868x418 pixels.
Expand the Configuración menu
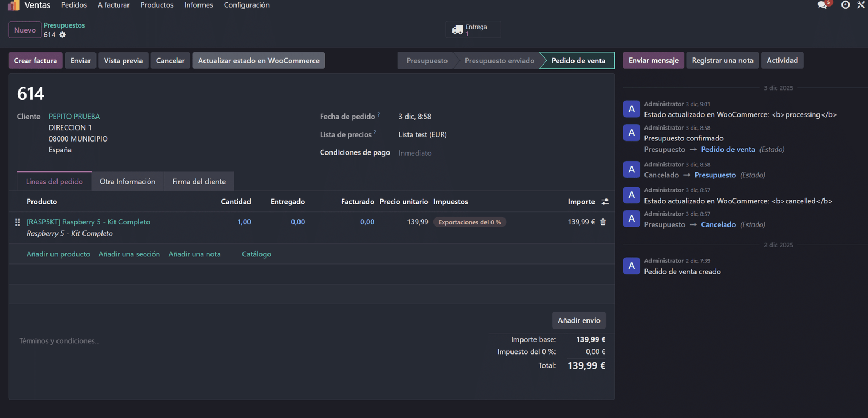(246, 5)
